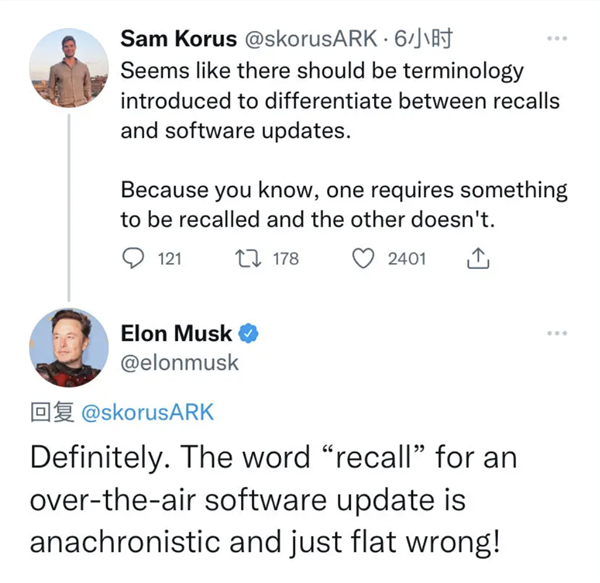Open the share upload icon
This screenshot has width=600, height=583.
coord(478,258)
